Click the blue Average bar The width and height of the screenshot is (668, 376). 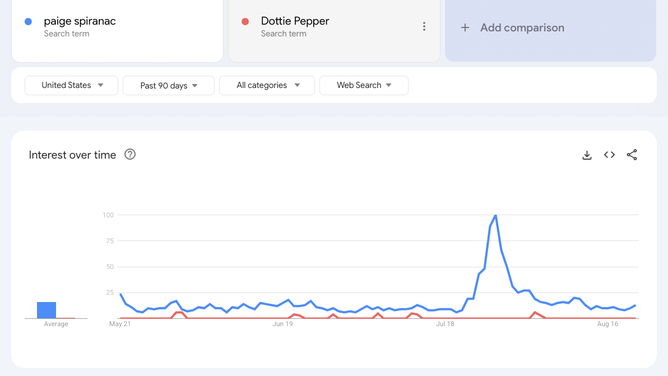click(x=46, y=310)
